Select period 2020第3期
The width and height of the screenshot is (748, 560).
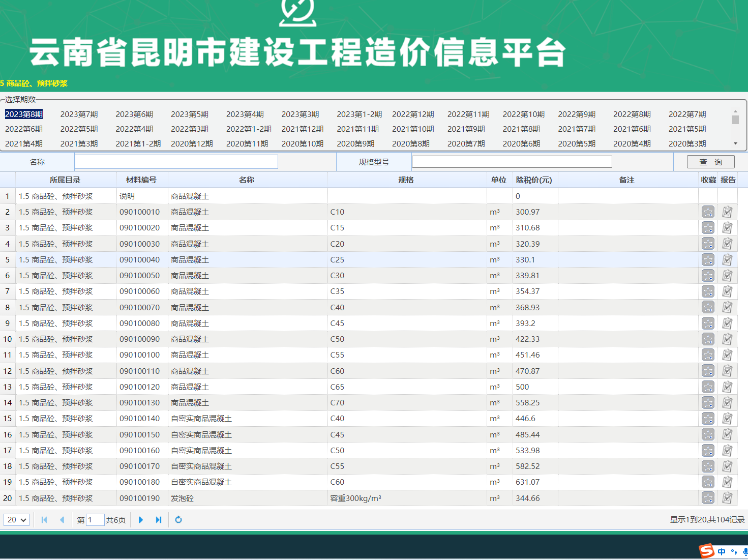[x=687, y=144]
